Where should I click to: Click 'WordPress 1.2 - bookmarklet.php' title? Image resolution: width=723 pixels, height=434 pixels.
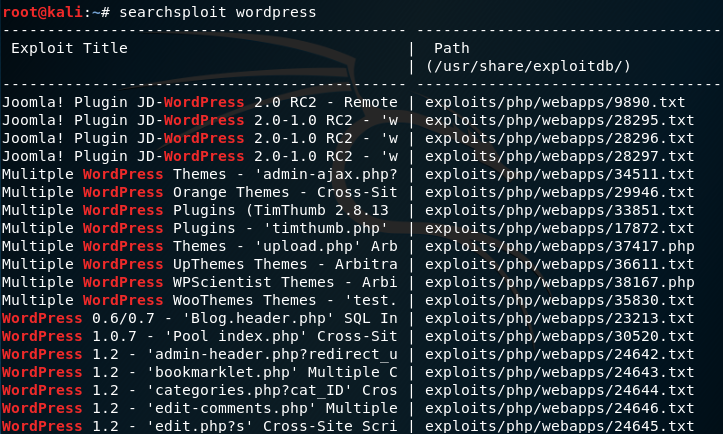(x=200, y=372)
